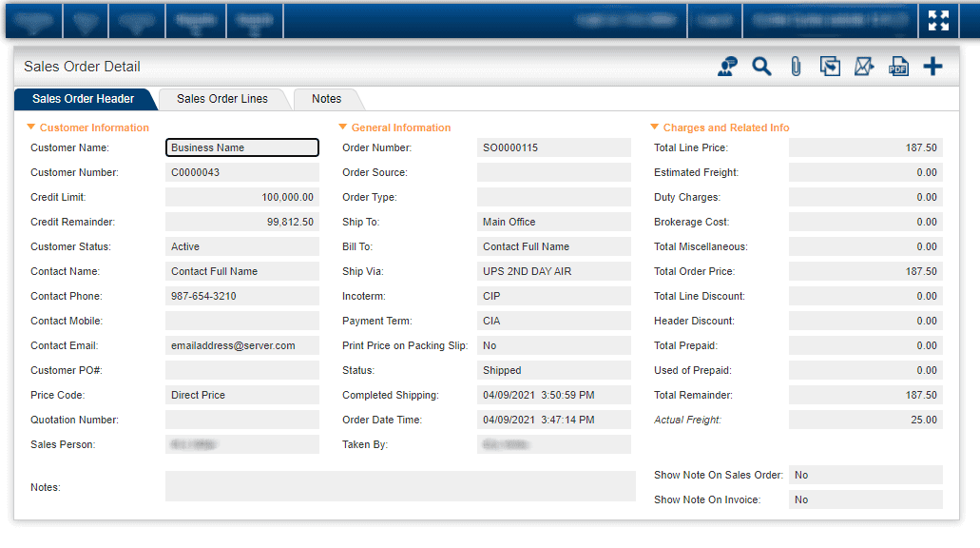Click the Ship Via field
The height and width of the screenshot is (548, 980).
[554, 271]
